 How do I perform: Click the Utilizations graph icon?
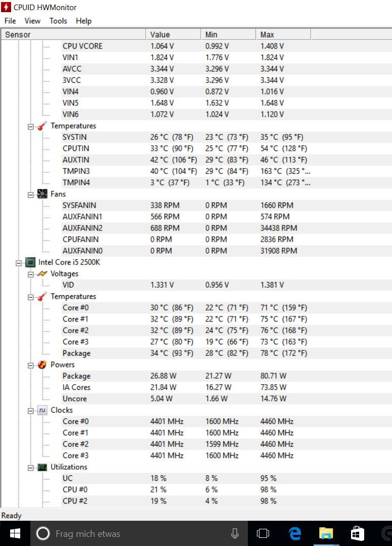coord(42,467)
